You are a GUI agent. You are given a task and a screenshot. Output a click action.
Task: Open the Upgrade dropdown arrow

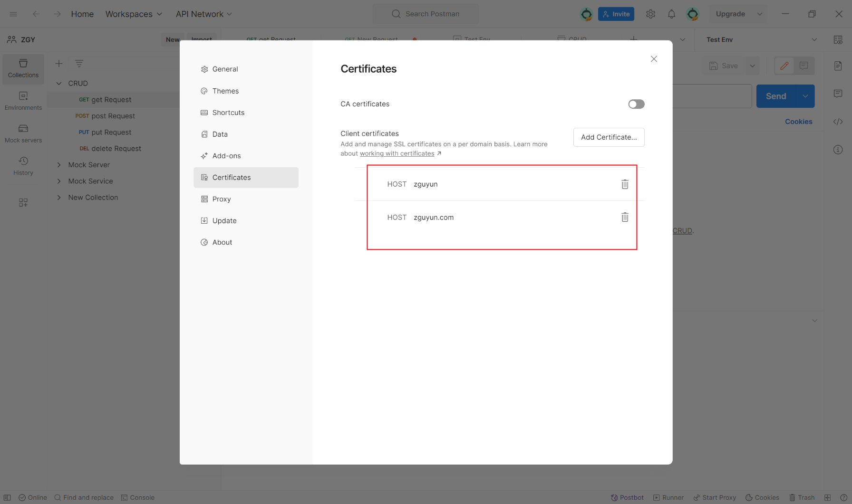(x=760, y=14)
